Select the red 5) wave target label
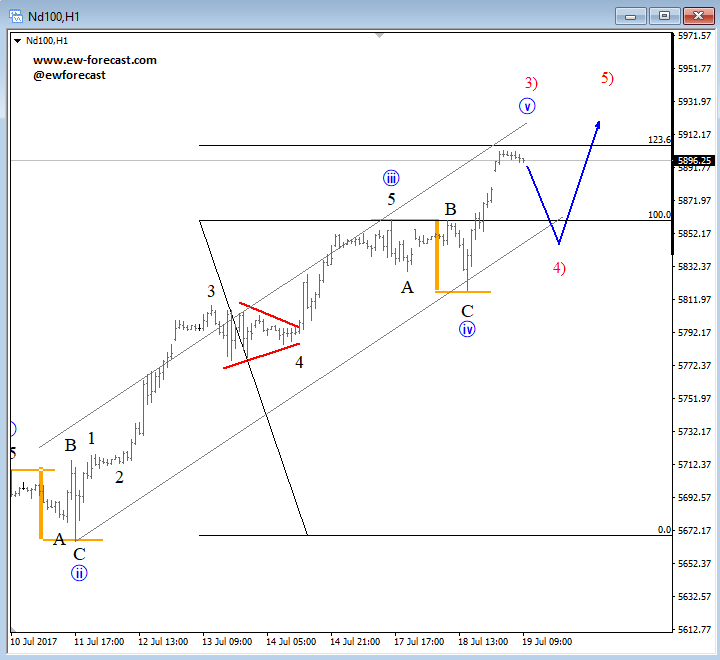 coord(607,78)
